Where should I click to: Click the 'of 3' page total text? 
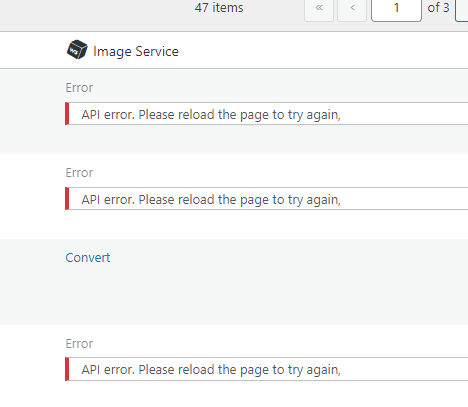[x=438, y=7]
